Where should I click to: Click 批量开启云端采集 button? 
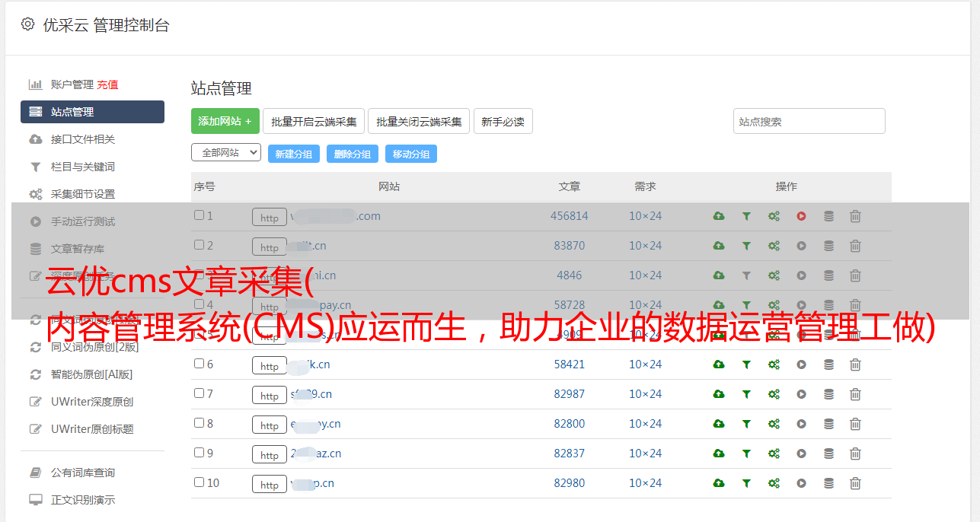click(x=314, y=121)
